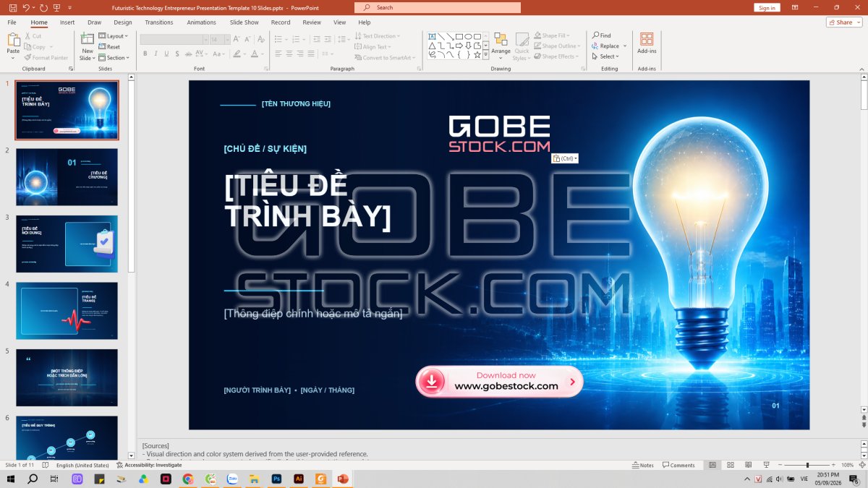868x488 pixels.
Task: Switch to the Slide Show tab
Action: [x=244, y=22]
